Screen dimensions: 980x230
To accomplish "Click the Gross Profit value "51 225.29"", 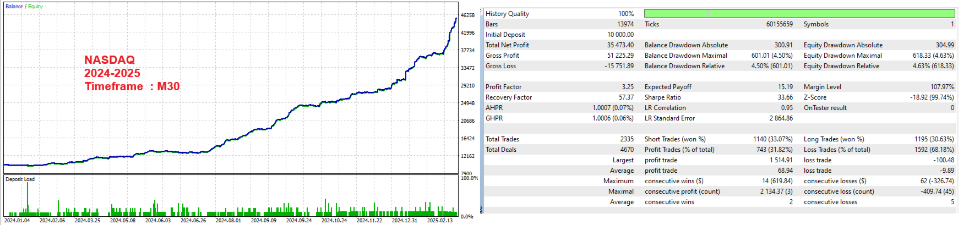I will (620, 56).
